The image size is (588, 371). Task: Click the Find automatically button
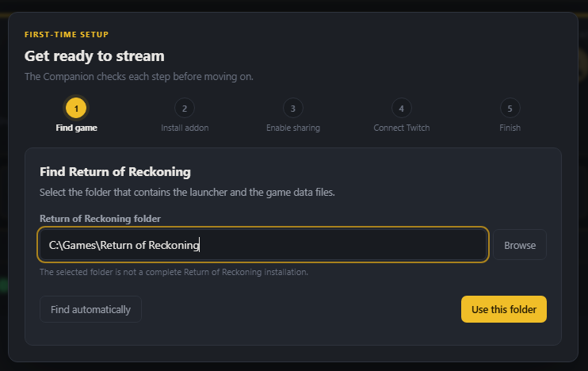(90, 309)
